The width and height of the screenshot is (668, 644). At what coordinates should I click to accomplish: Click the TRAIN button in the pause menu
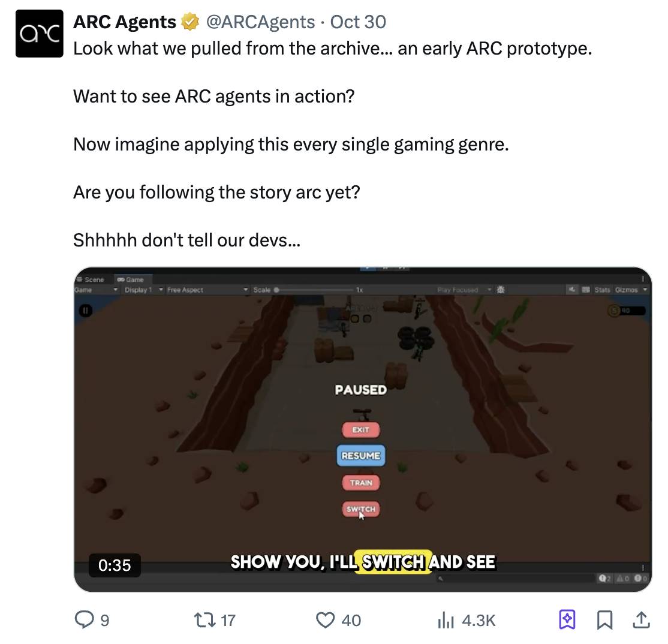(361, 483)
